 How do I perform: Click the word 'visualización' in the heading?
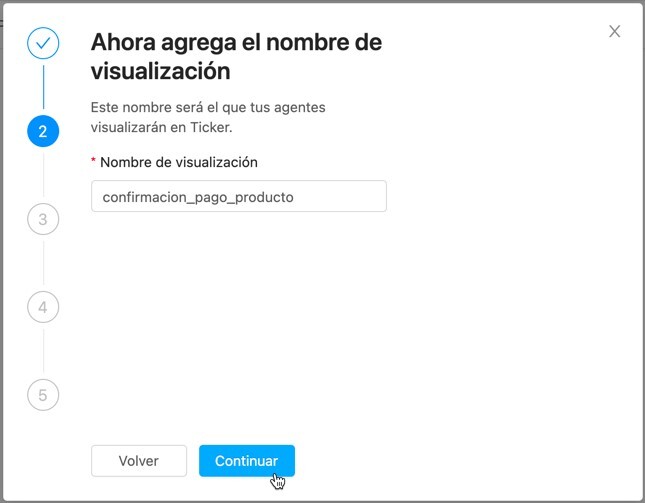[160, 72]
